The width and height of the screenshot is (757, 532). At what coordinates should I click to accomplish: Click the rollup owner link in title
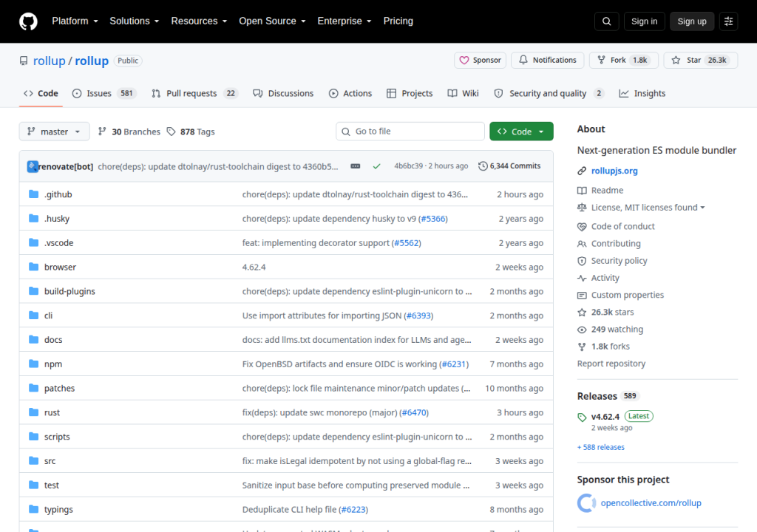tap(49, 61)
